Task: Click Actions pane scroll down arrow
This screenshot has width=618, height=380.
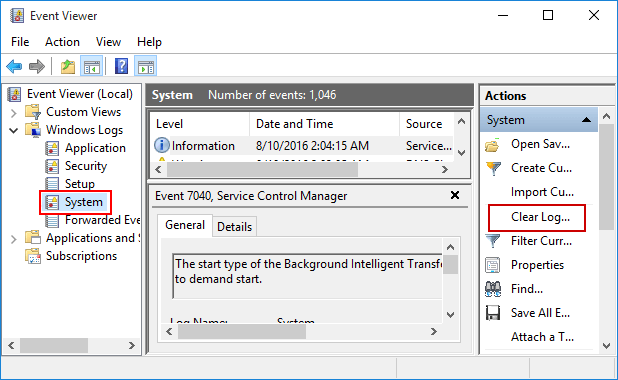Action: point(606,346)
